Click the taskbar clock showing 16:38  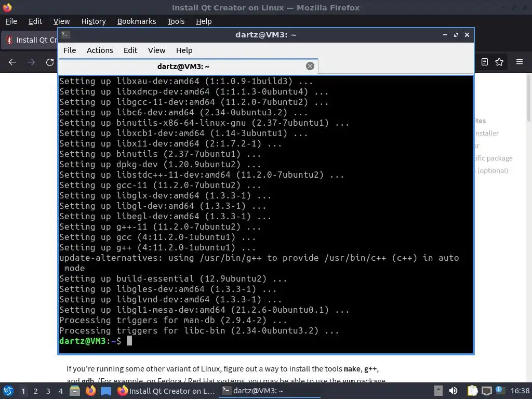point(520,391)
